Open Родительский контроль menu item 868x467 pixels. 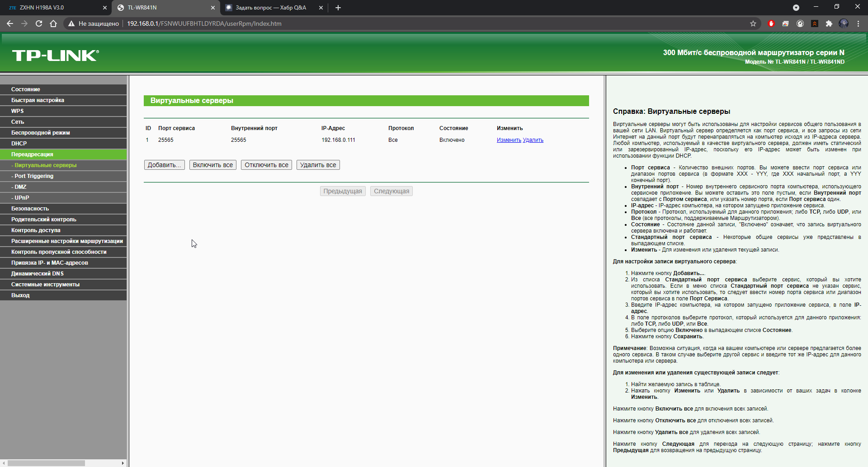(x=63, y=219)
